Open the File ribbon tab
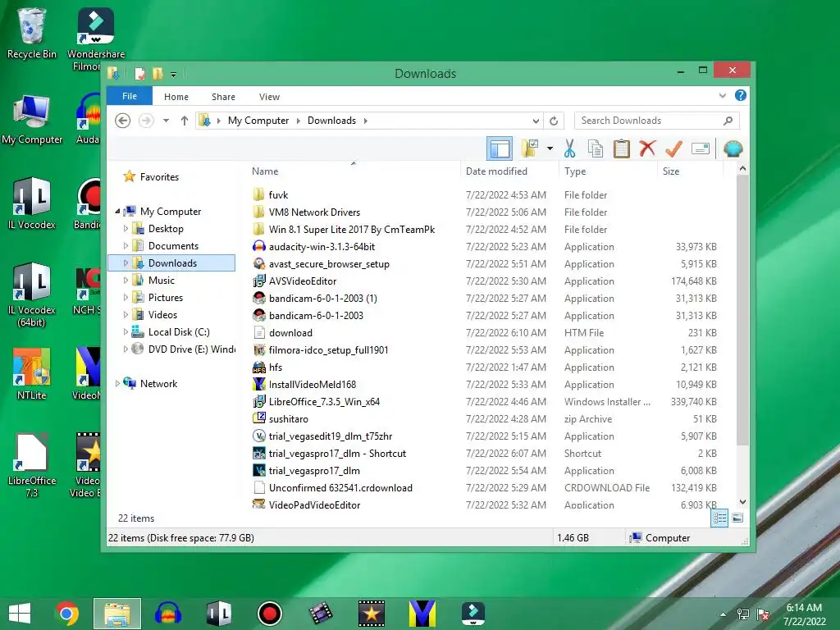The height and width of the screenshot is (630, 840). 130,96
